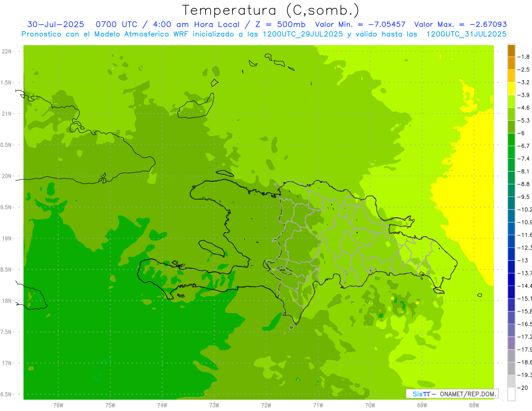Click the '19N' latitude axis label
Image resolution: width=532 pixels, height=411 pixels.
tap(8, 239)
